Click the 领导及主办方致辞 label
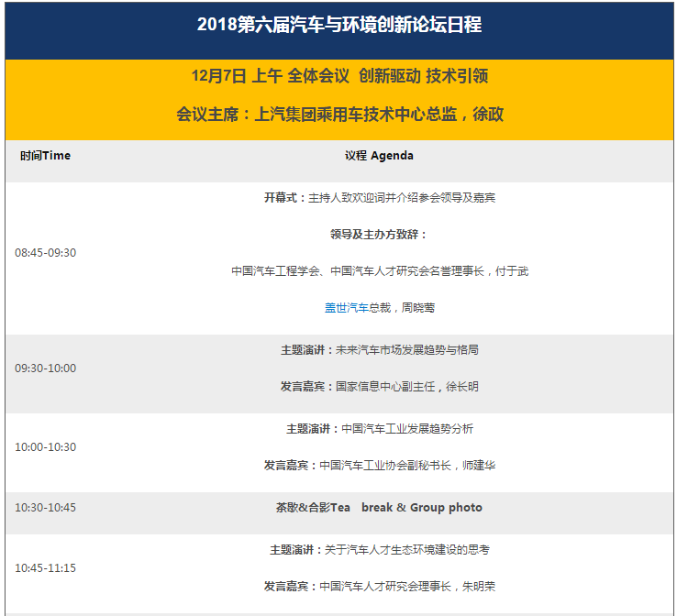The image size is (677, 616). click(x=379, y=235)
